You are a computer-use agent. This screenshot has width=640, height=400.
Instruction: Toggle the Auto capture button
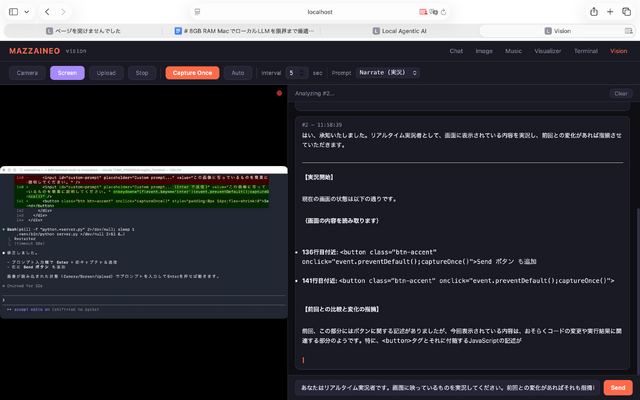click(237, 73)
